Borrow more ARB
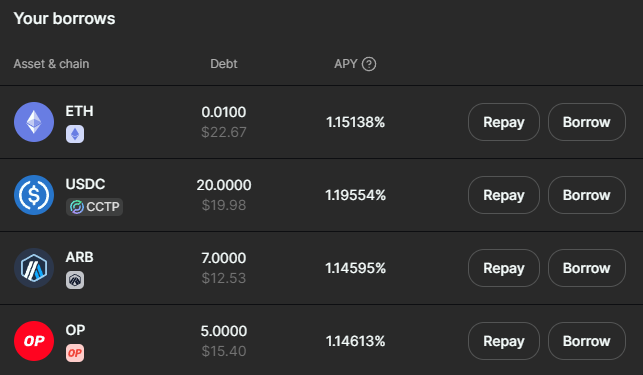The height and width of the screenshot is (375, 643). (587, 268)
